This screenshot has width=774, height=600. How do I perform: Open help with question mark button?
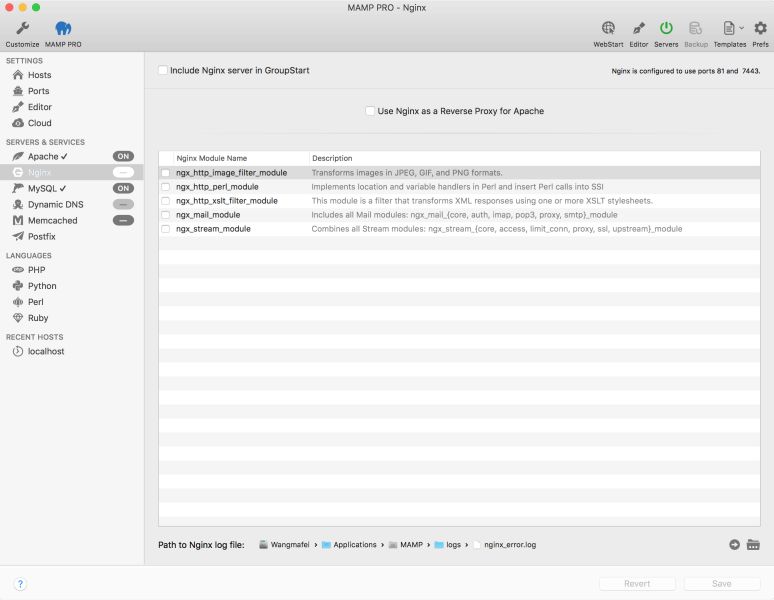pos(20,584)
